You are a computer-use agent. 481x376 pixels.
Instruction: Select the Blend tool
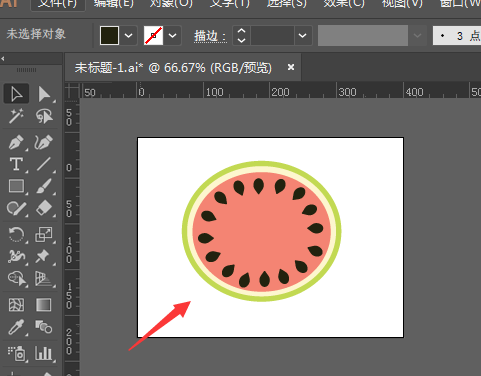point(44,327)
